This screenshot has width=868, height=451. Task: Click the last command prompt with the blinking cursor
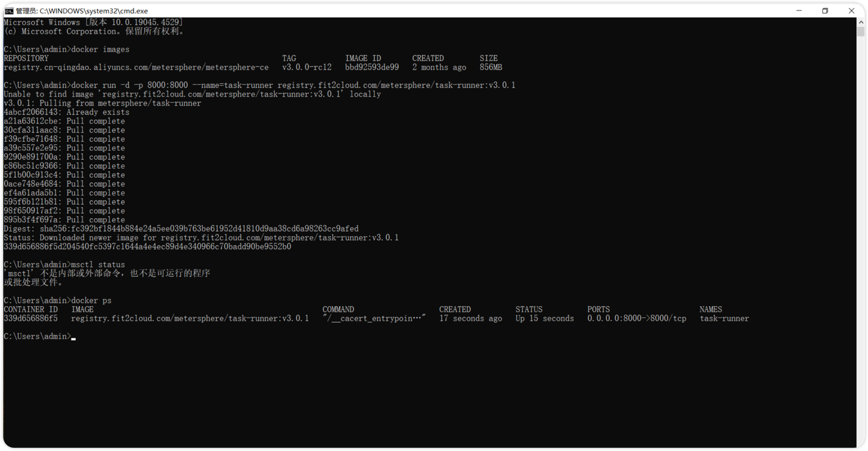(40, 337)
